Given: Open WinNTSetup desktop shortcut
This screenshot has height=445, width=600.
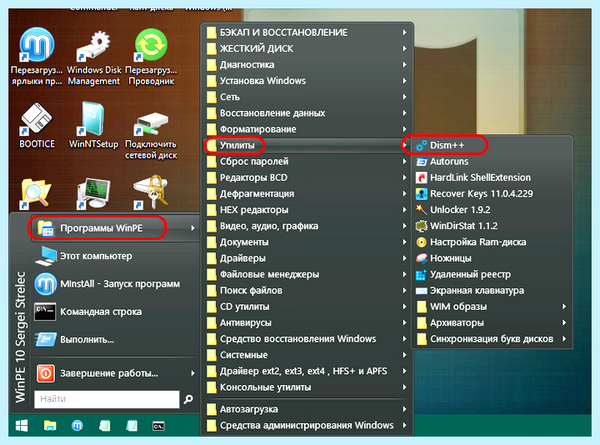Looking at the screenshot, I should point(93,126).
